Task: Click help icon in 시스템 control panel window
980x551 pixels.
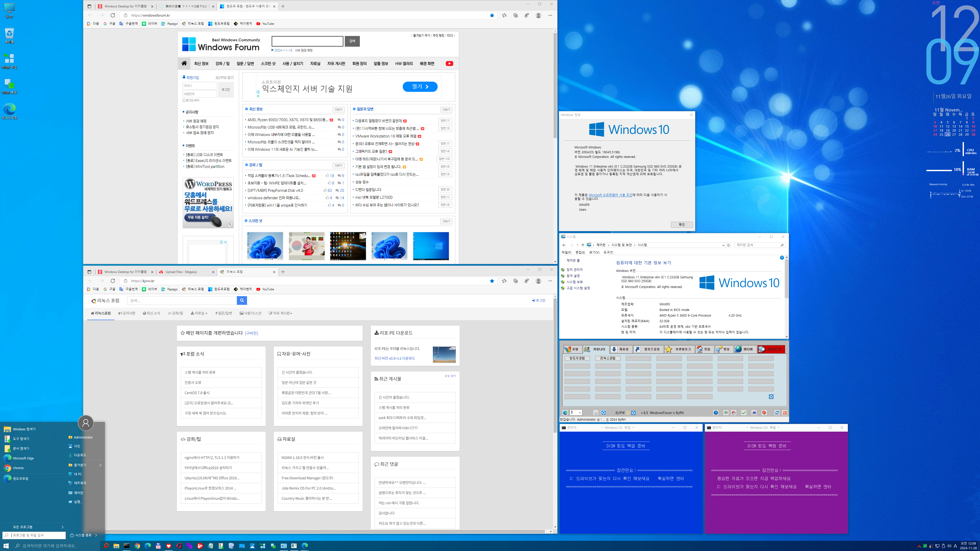Action: pos(782,258)
